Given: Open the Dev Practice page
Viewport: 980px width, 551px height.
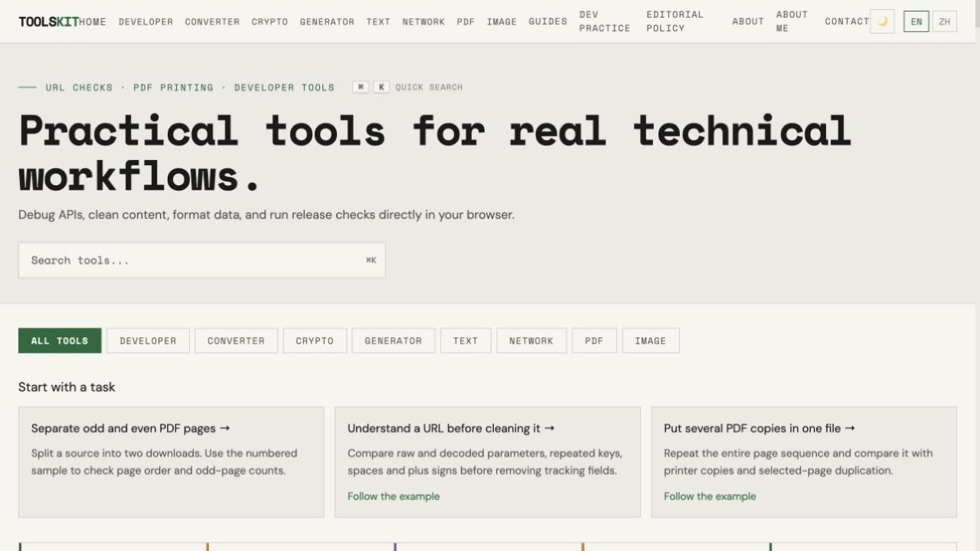Looking at the screenshot, I should tap(605, 21).
